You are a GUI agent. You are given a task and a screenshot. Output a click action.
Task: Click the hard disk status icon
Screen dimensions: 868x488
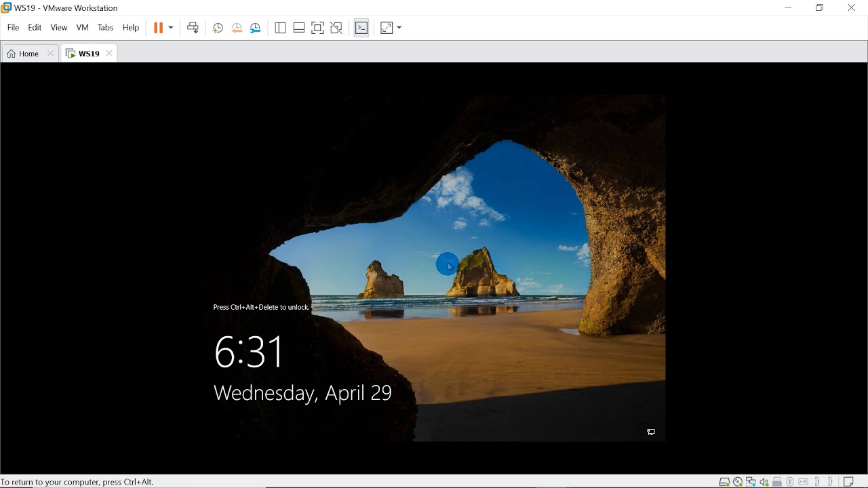coord(724,482)
